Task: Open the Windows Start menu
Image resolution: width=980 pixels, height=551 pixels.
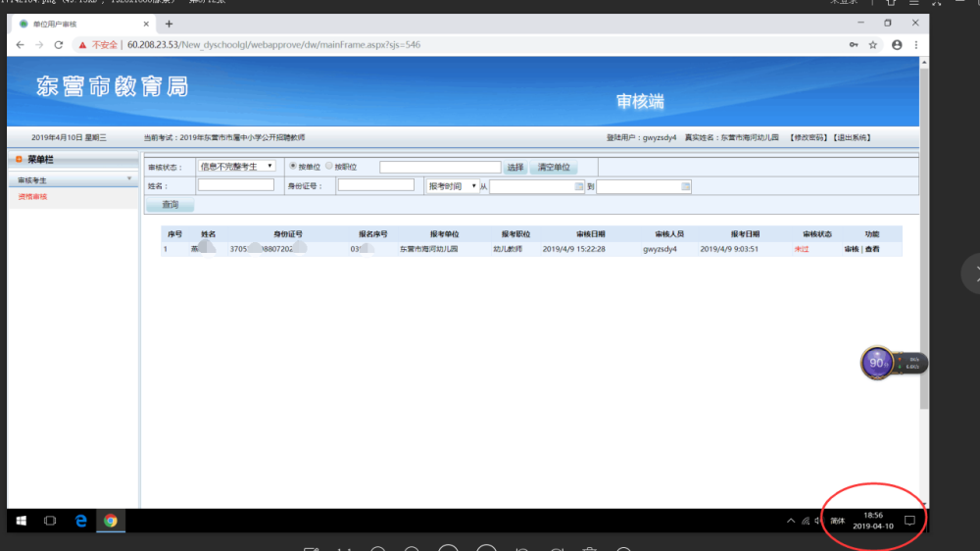Action: pyautogui.click(x=22, y=521)
